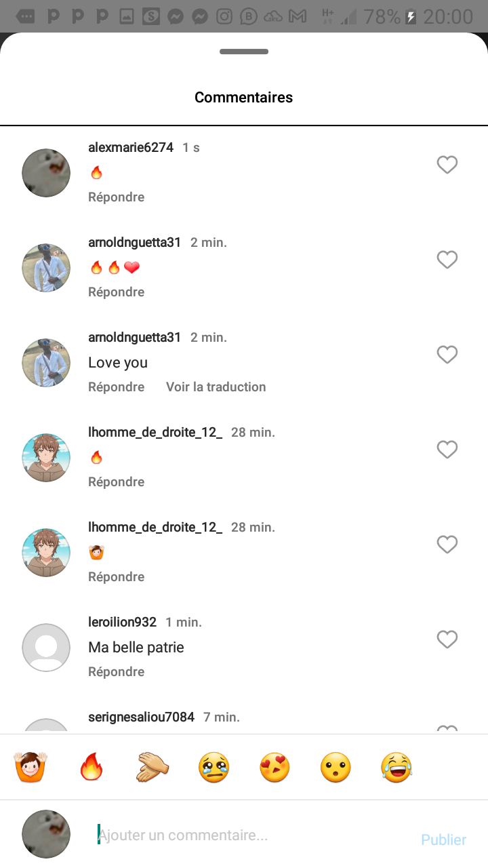This screenshot has width=488, height=868.
Task: Insert the raised hands person emoji
Action: 30,768
